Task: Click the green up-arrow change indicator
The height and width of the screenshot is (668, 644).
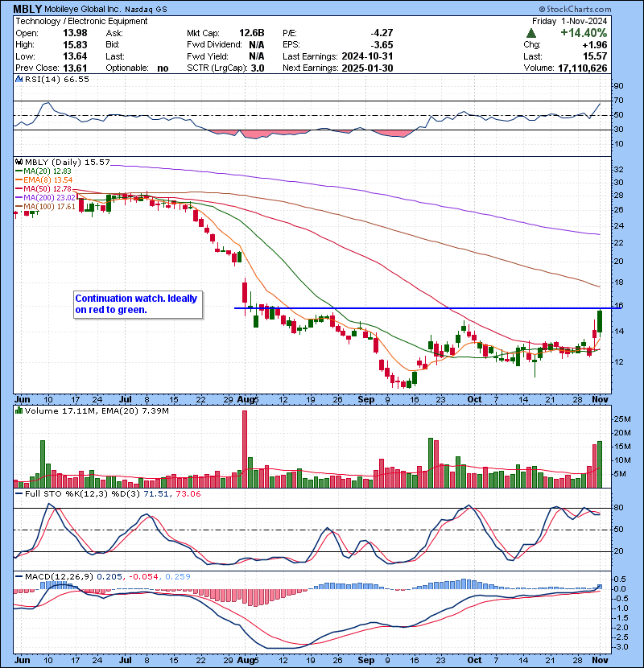Action: (530, 33)
